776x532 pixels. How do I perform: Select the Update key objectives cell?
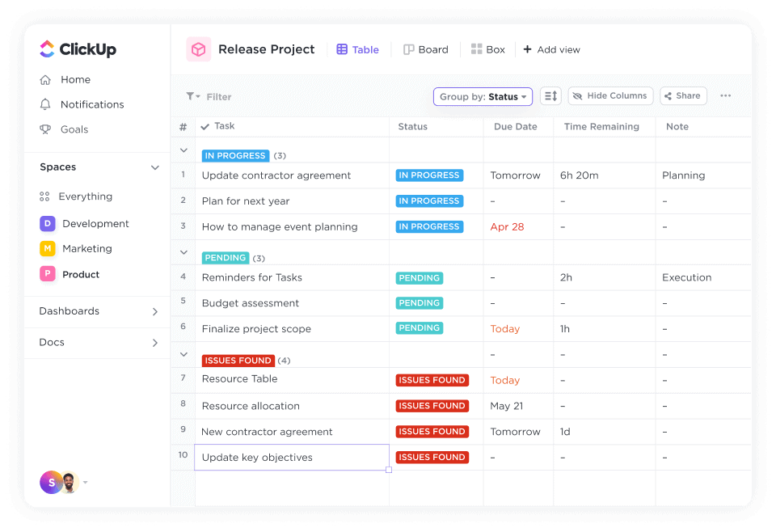click(x=292, y=458)
